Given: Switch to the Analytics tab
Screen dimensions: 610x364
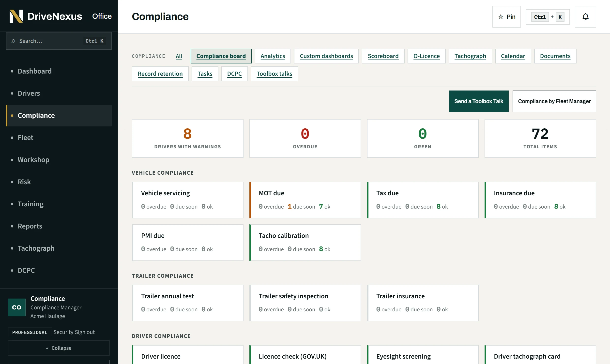Looking at the screenshot, I should (x=273, y=56).
